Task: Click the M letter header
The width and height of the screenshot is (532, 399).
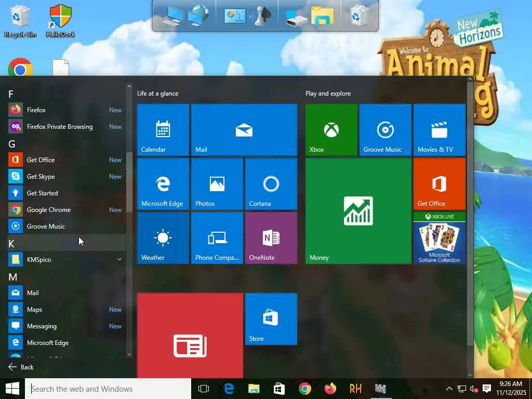Action: [x=12, y=277]
